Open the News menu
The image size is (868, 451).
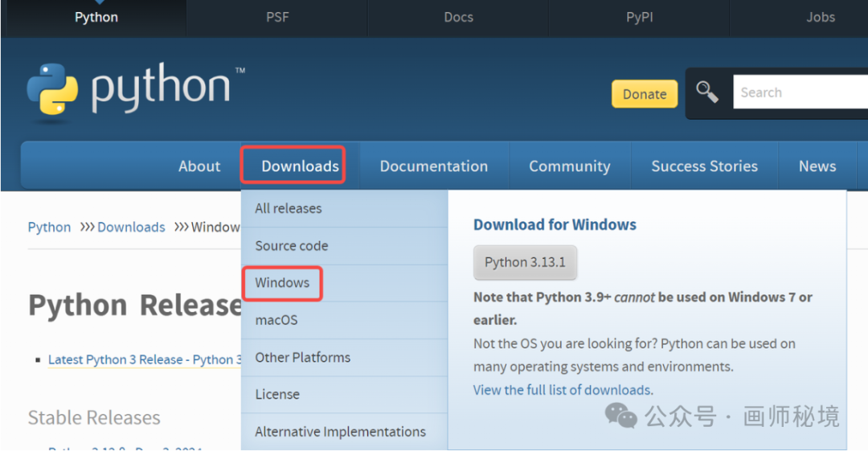[817, 166]
